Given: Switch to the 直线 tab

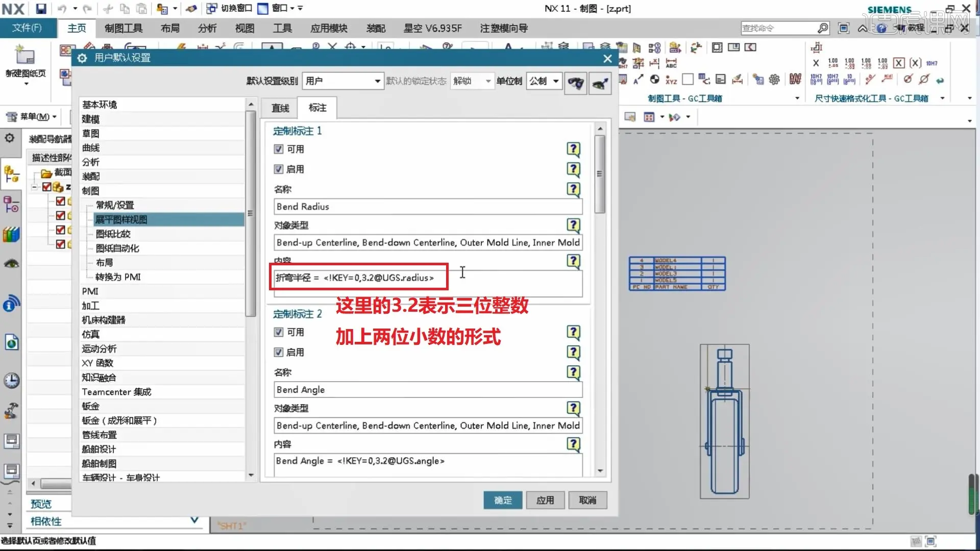Looking at the screenshot, I should pos(279,108).
